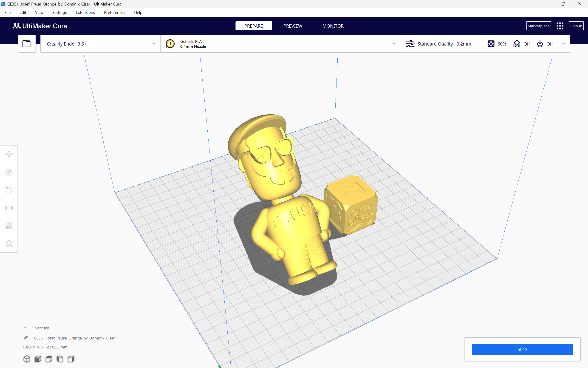Viewport: 588px width, 368px height.
Task: Click the 60% infill icon
Action: [x=491, y=44]
